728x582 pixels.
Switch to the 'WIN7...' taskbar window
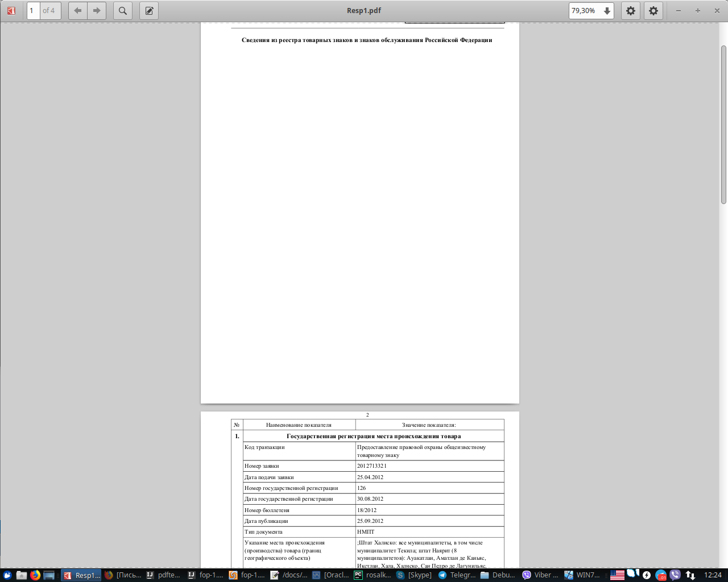(582, 575)
